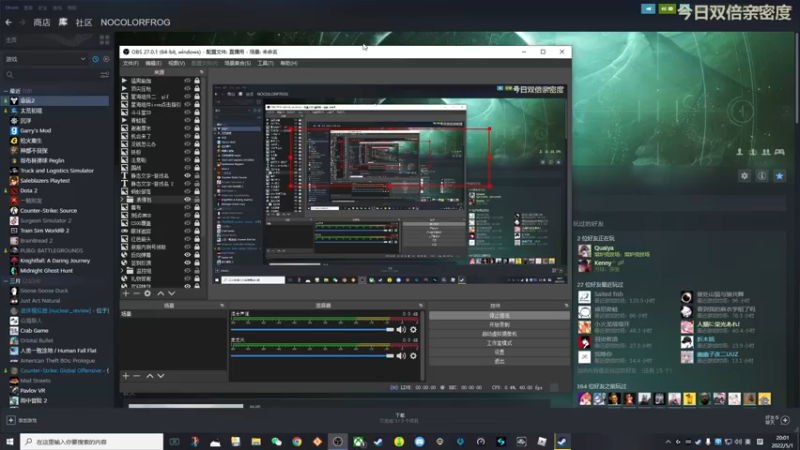Show hidden icons chevron in system tray

pyautogui.click(x=668, y=442)
